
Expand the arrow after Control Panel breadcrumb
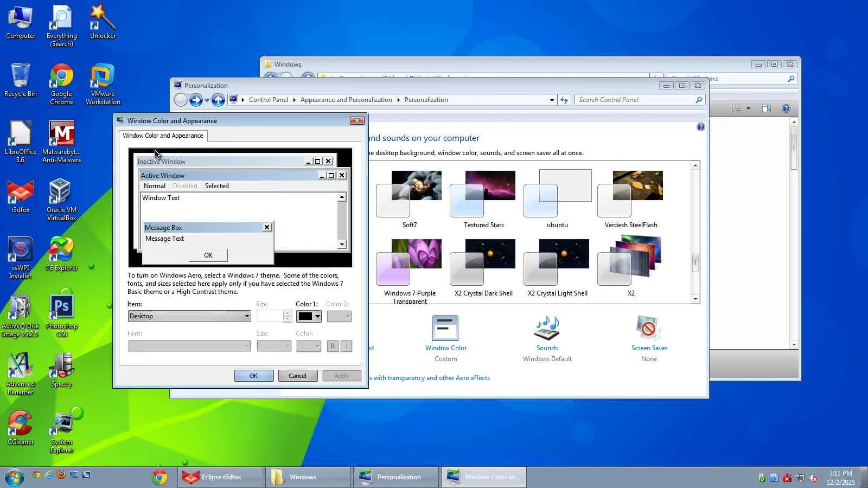coord(294,100)
